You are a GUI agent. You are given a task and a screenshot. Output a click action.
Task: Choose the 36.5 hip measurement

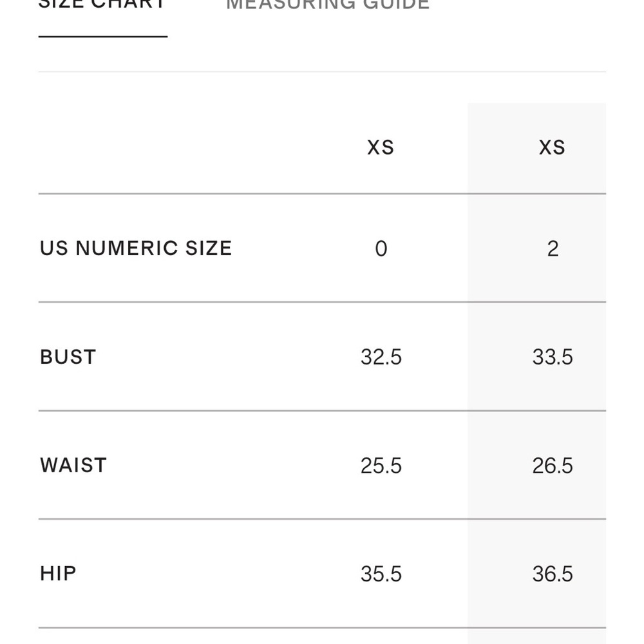click(553, 573)
